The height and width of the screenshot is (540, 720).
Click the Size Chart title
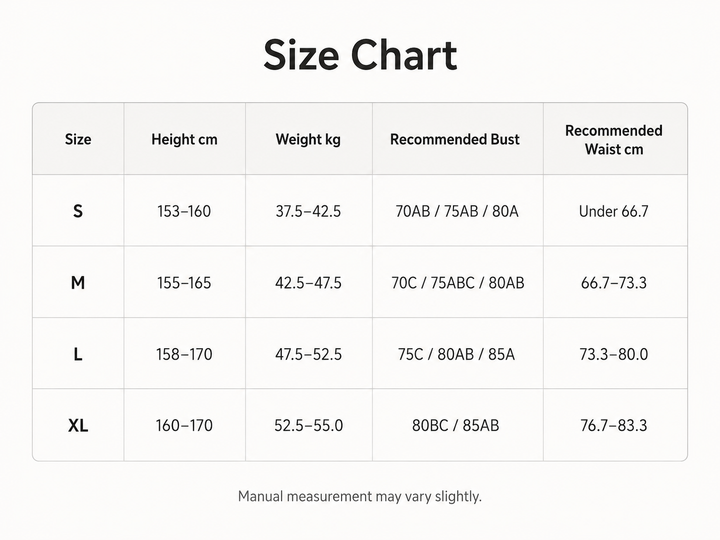coord(360,55)
